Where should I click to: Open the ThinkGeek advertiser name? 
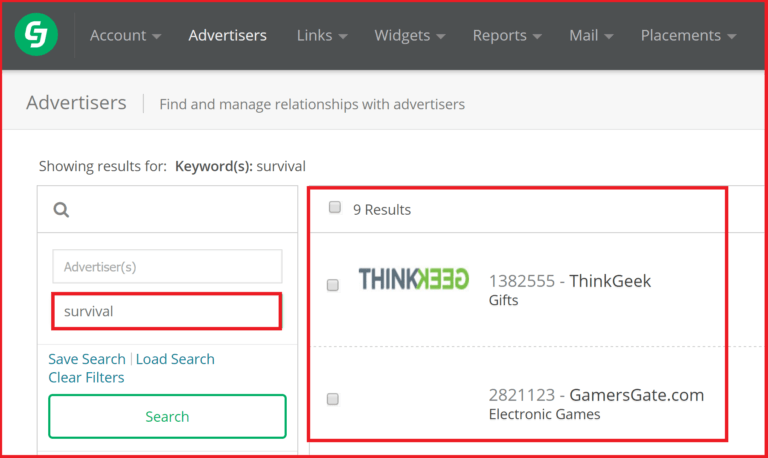tap(610, 281)
